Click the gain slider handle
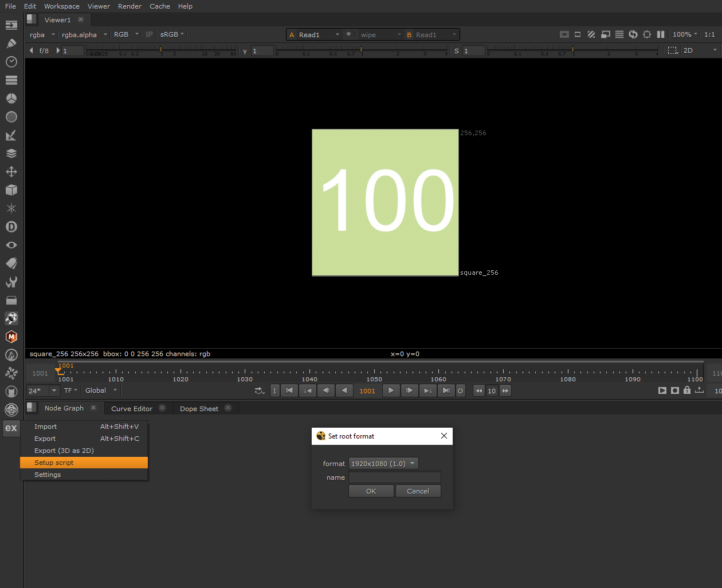This screenshot has height=588, width=722. click(161, 50)
